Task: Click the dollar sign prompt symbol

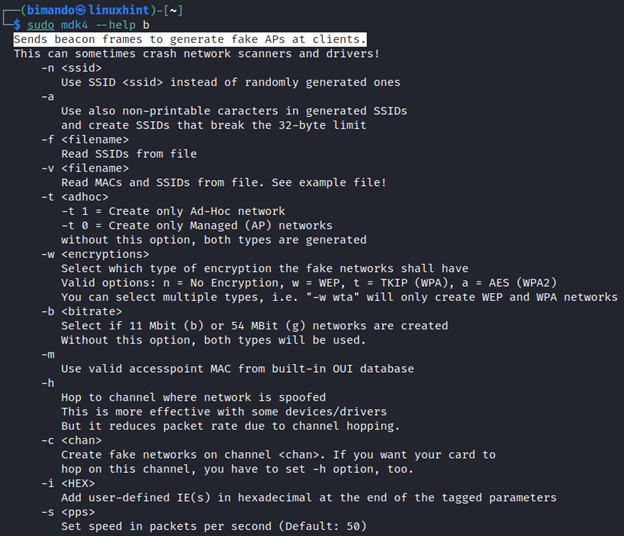Action: (x=17, y=25)
